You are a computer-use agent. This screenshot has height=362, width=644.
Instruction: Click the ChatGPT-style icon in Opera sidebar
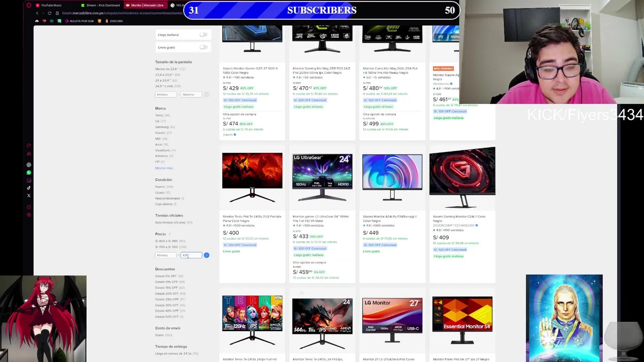pos(29,164)
